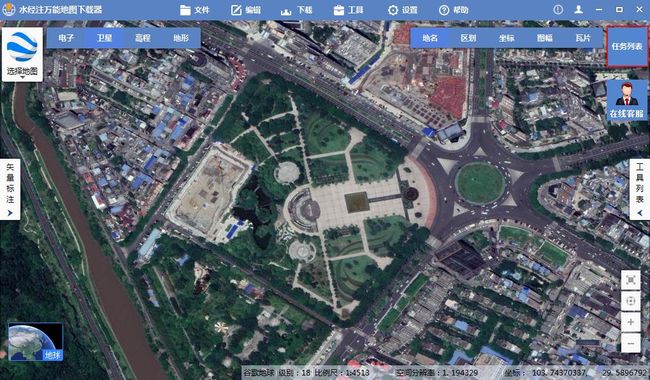The image size is (650, 380).
Task: Open the 设置 menu
Action: 403,10
